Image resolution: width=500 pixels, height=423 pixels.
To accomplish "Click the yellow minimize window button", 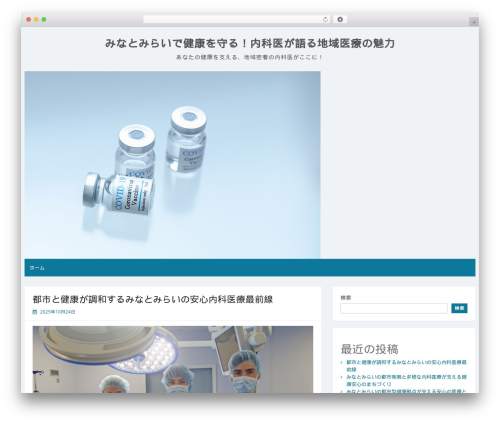I will click(36, 20).
